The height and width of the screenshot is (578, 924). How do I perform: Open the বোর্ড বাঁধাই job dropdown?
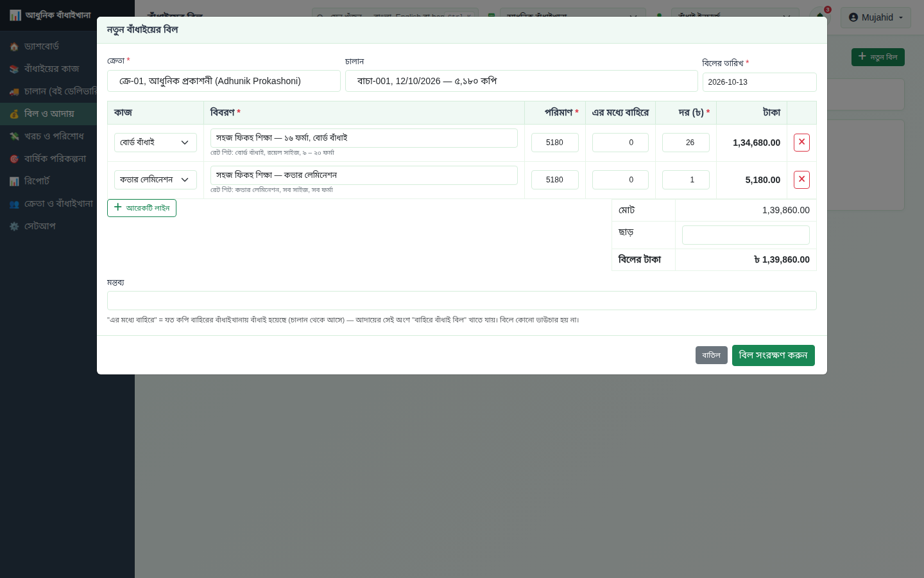(x=155, y=143)
